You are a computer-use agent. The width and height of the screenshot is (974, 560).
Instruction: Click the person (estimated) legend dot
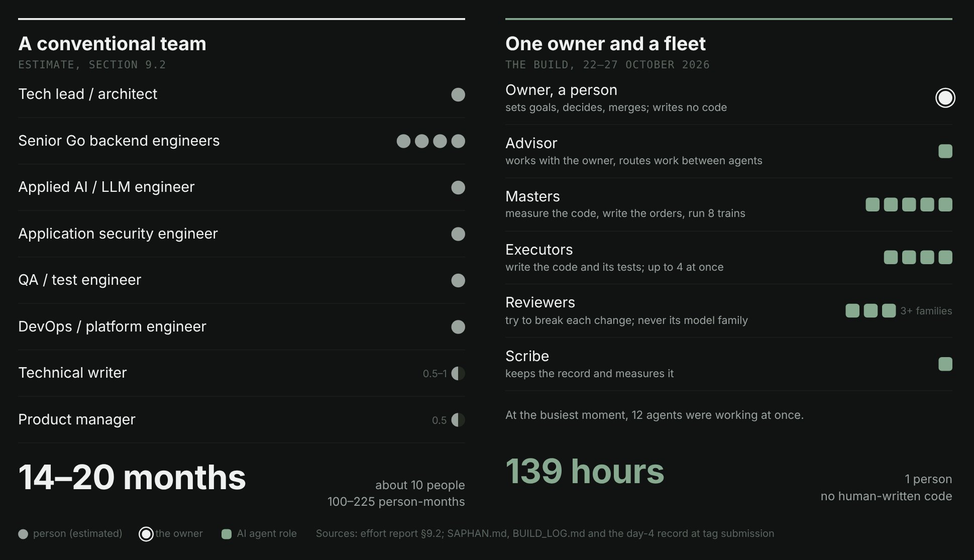[23, 534]
